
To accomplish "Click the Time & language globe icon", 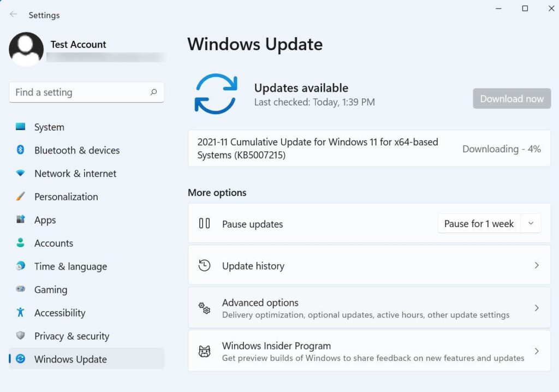I will (x=20, y=266).
